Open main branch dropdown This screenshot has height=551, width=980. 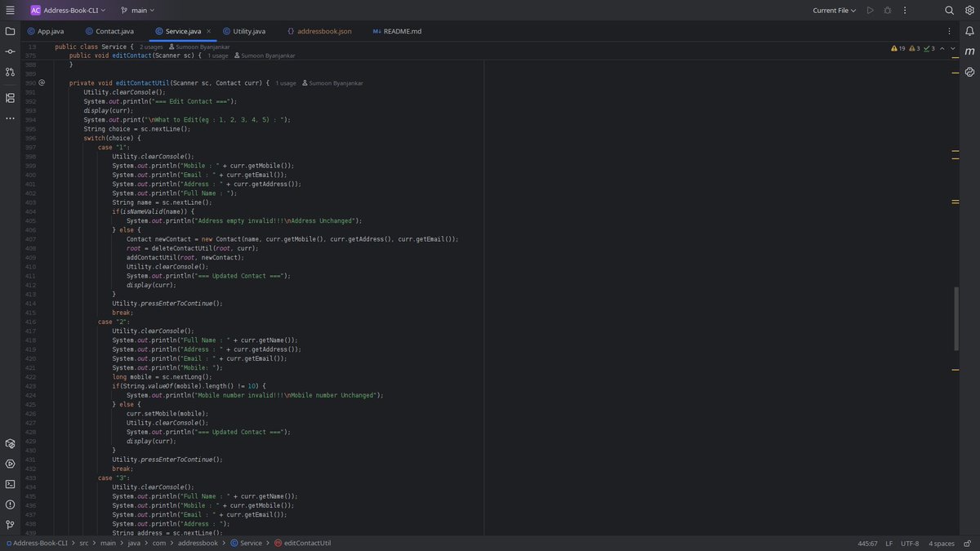138,10
